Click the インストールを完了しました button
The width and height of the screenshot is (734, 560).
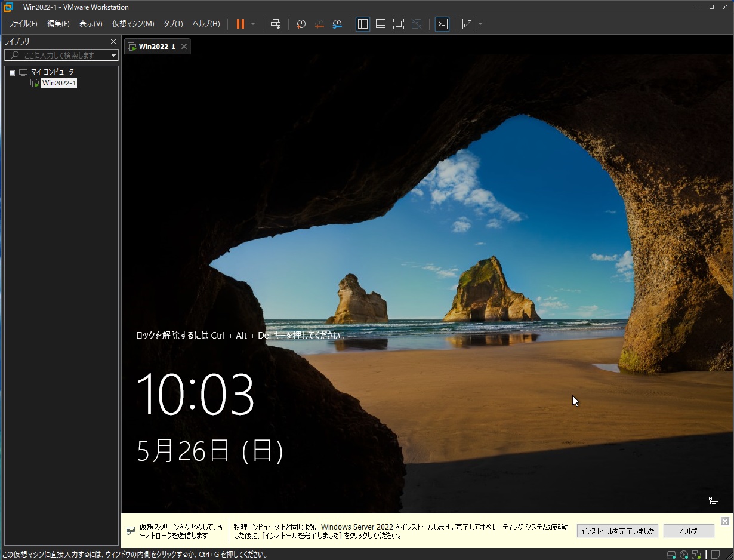(x=617, y=531)
